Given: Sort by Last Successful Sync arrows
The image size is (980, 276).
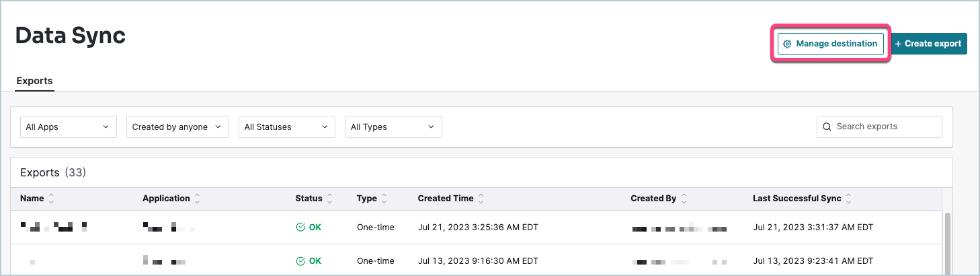Looking at the screenshot, I should (848, 199).
